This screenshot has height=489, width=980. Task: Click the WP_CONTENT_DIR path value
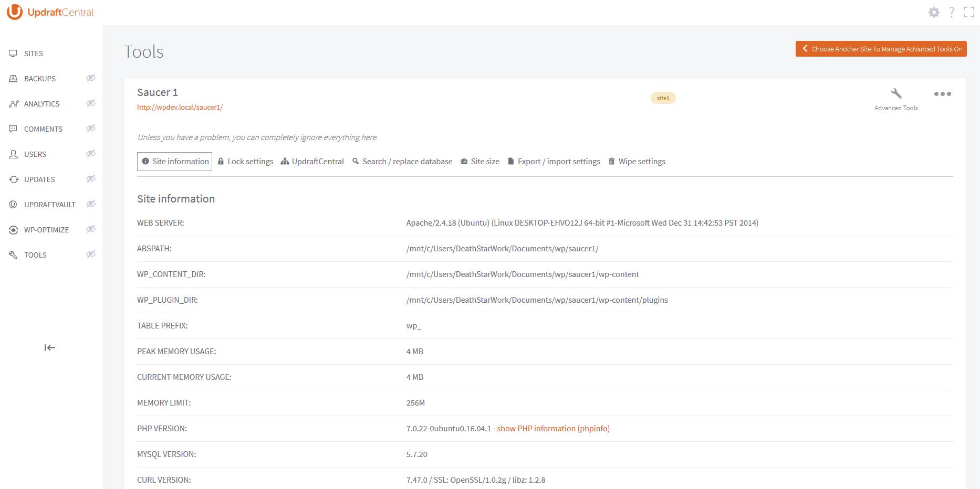point(523,274)
